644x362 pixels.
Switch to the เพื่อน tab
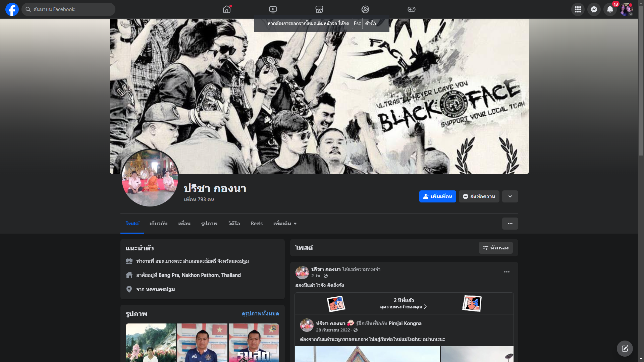(184, 224)
